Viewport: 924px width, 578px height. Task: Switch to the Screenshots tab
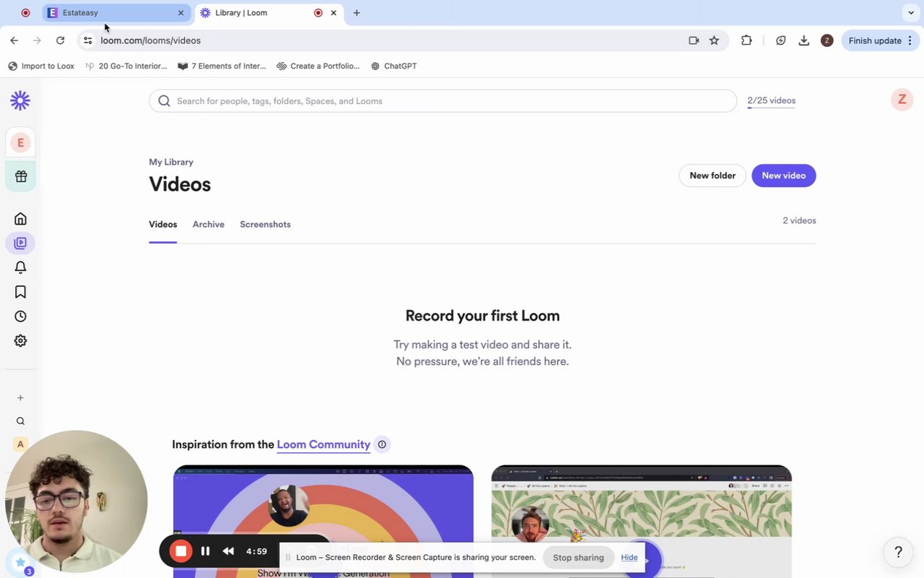click(265, 225)
